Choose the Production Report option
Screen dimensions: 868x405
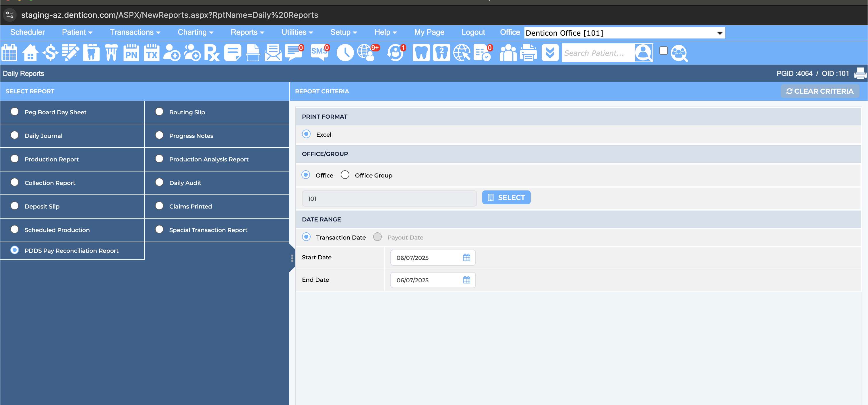point(14,159)
